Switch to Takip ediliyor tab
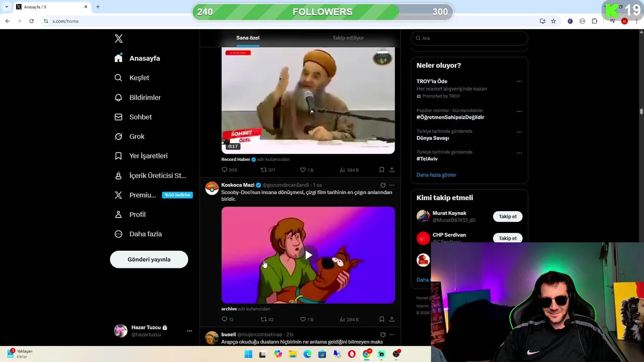 click(348, 38)
